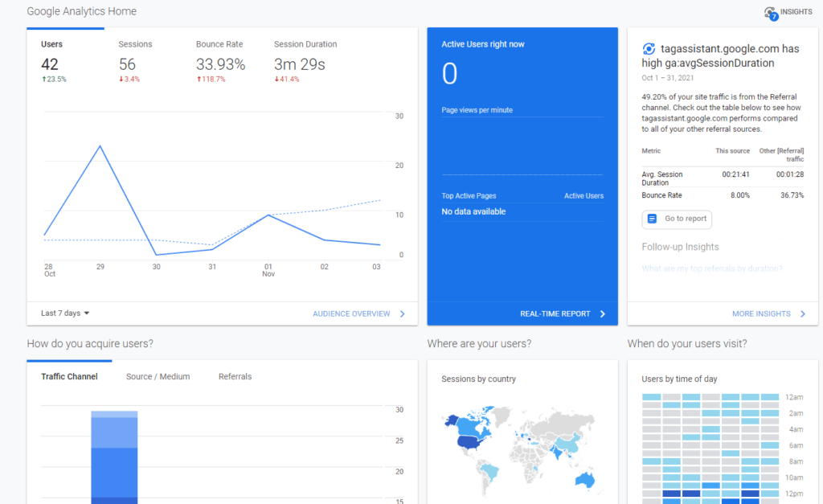The image size is (823, 504).
Task: Click the 3.4% sessions change indicator
Action: (x=129, y=80)
